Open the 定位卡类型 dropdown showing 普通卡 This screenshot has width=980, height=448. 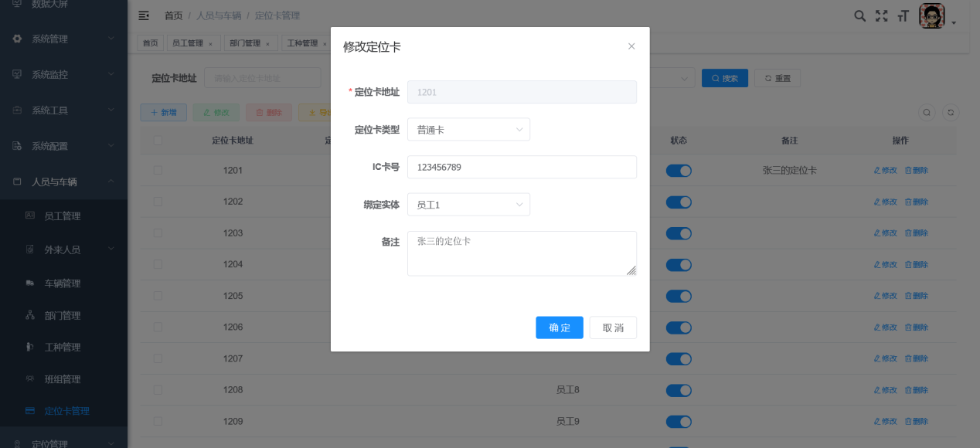468,129
